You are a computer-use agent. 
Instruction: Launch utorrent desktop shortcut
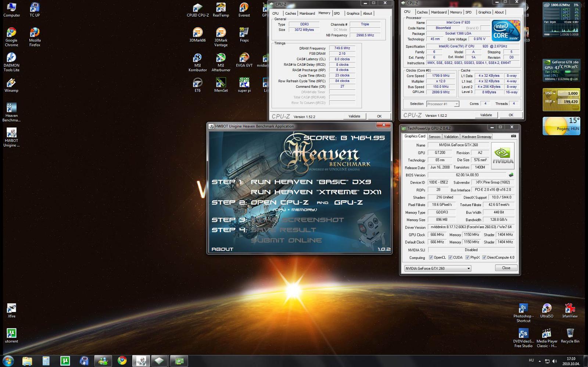tap(11, 335)
